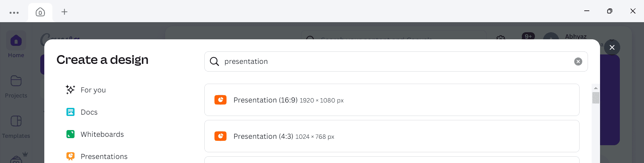Open the three-dot app menu
The image size is (644, 163).
(x=14, y=13)
